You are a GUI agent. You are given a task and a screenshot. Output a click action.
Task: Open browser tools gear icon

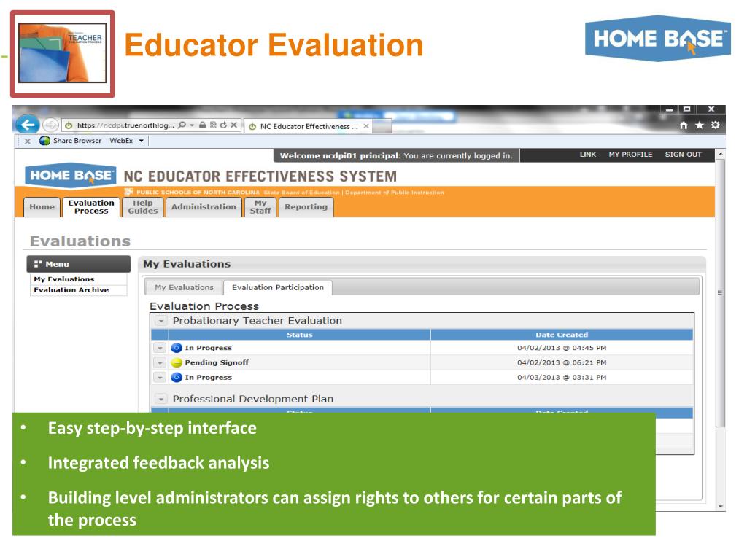[715, 125]
